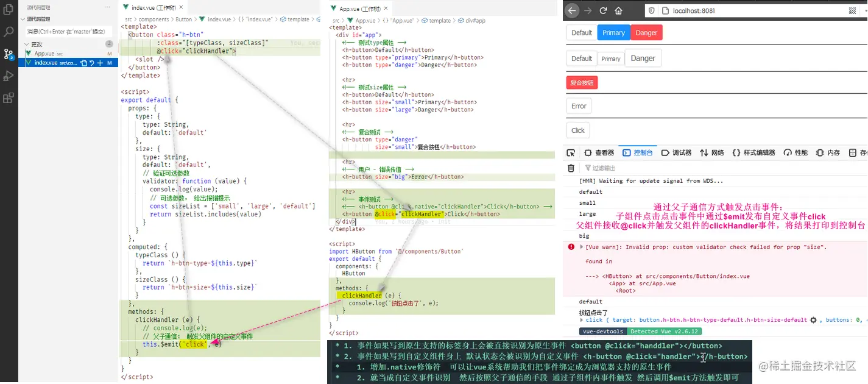
Task: Clear the console with the trash icon
Action: [x=571, y=168]
